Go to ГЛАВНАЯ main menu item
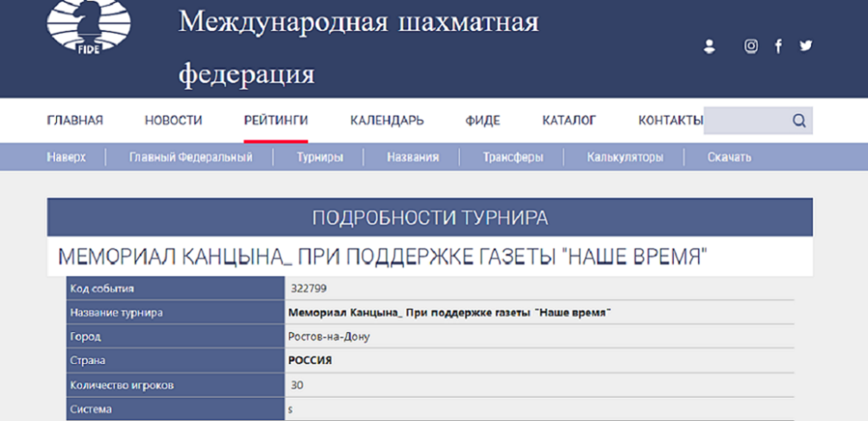Viewport: 868px width, 421px height. click(75, 121)
